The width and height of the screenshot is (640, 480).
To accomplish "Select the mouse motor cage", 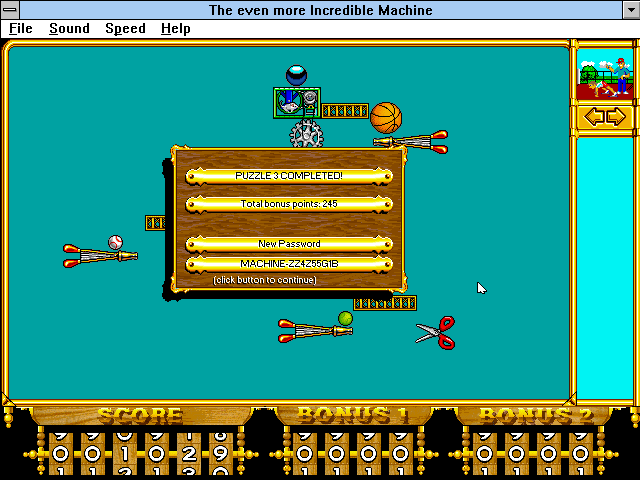I will point(297,103).
